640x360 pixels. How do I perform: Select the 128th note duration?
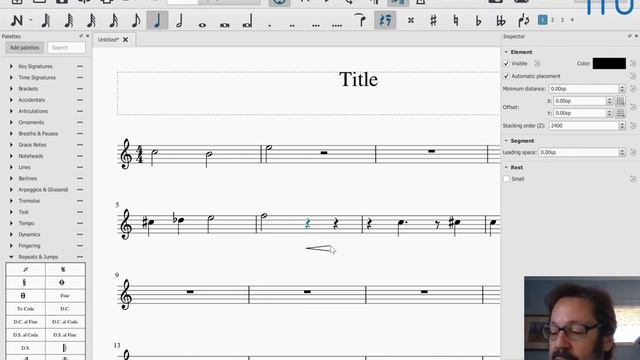tap(46, 20)
